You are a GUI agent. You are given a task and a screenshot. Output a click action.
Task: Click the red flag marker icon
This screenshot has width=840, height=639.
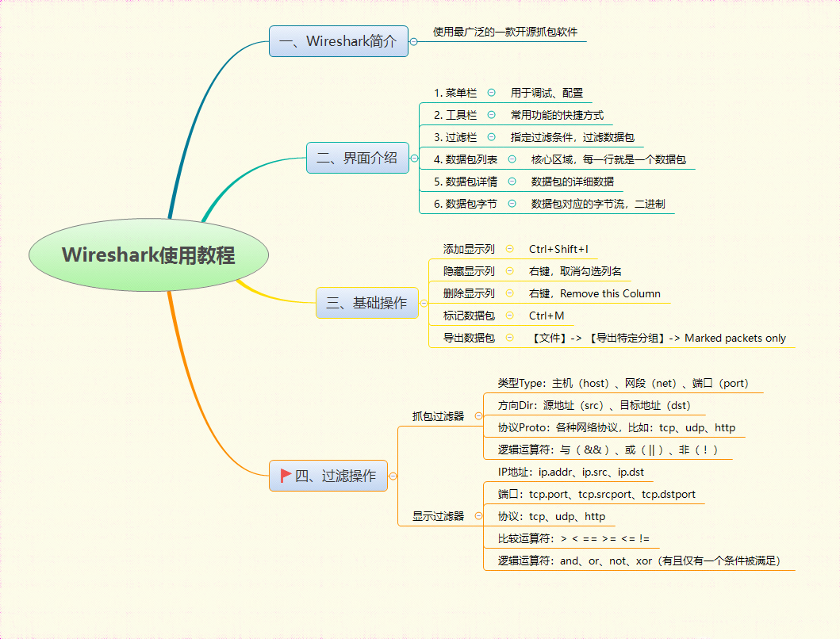[286, 475]
